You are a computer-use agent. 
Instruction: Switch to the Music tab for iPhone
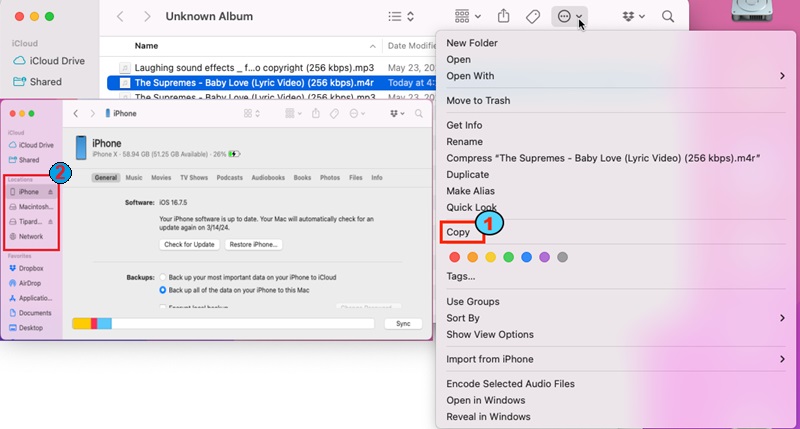tap(133, 178)
